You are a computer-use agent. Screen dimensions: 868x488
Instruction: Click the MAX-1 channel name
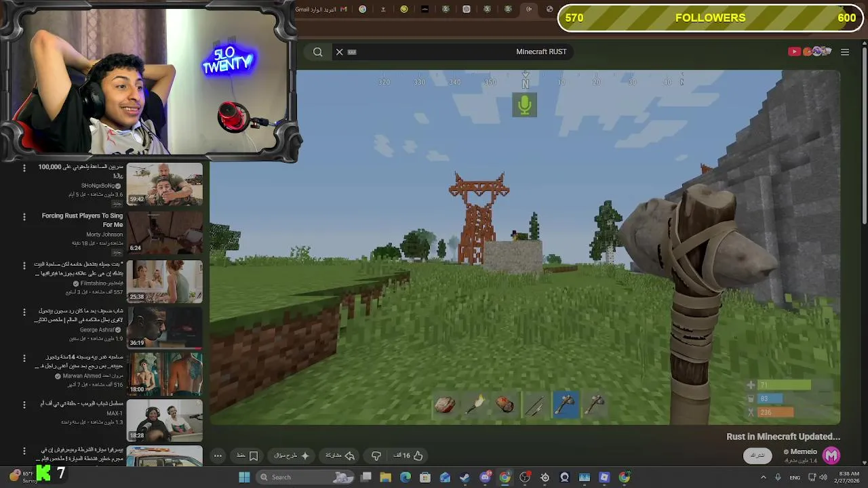(x=115, y=413)
